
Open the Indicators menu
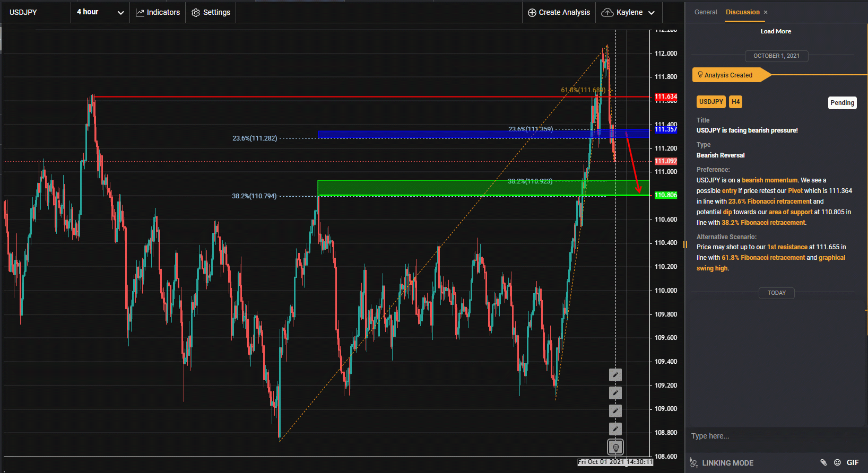[158, 12]
